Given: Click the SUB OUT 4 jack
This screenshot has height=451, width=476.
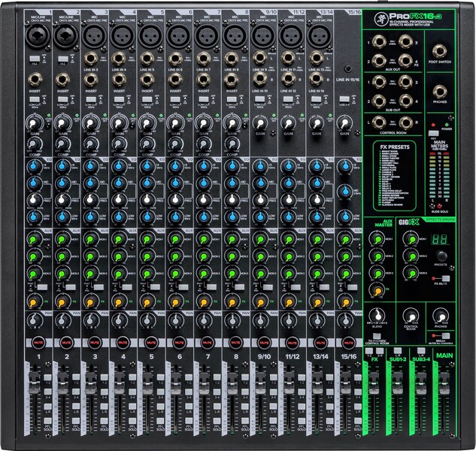Looking at the screenshot, I should [x=405, y=101].
